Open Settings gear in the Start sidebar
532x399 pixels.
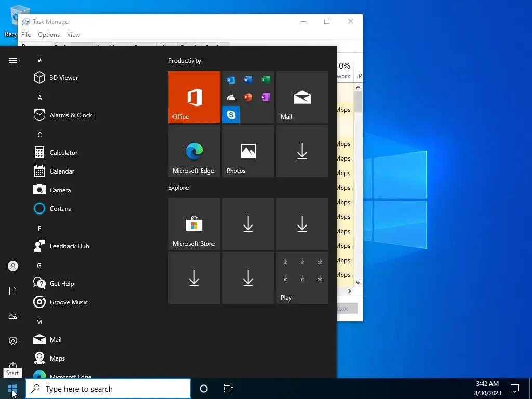[x=13, y=341]
